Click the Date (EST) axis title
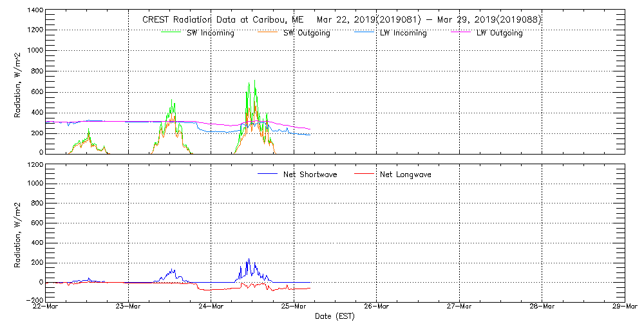This screenshot has height=322, width=644. [x=336, y=316]
